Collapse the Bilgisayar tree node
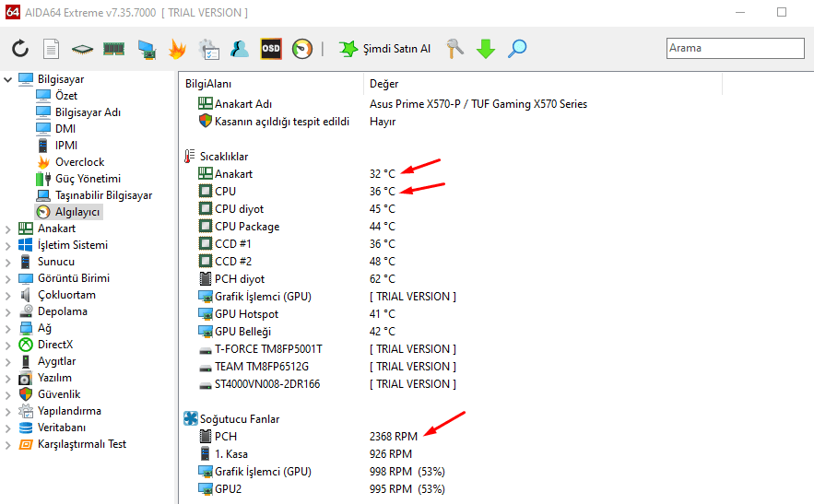 coord(8,79)
